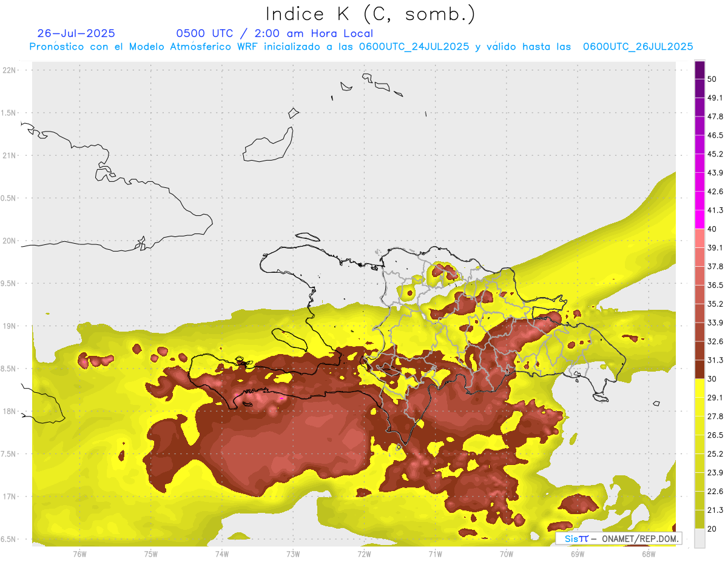Screen dimensions: 728x562
Task: Click the "74W" longitude label
Action: pos(222,554)
